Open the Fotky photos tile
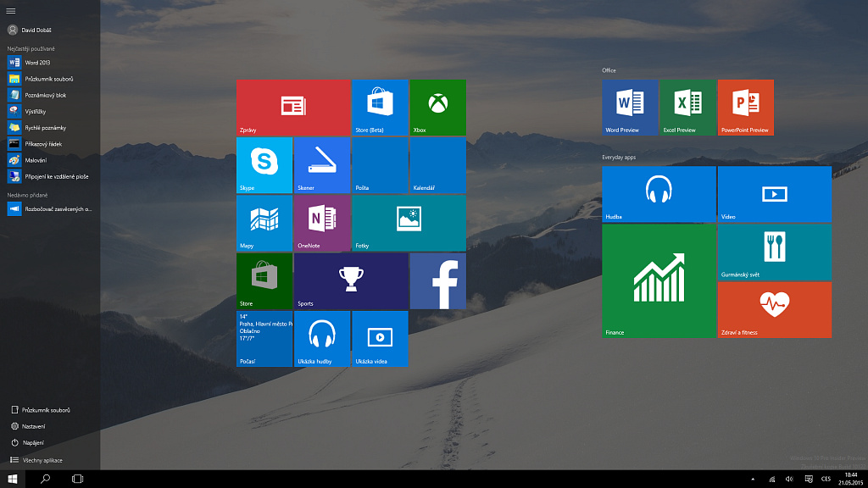The height and width of the screenshot is (488, 868). (409, 223)
